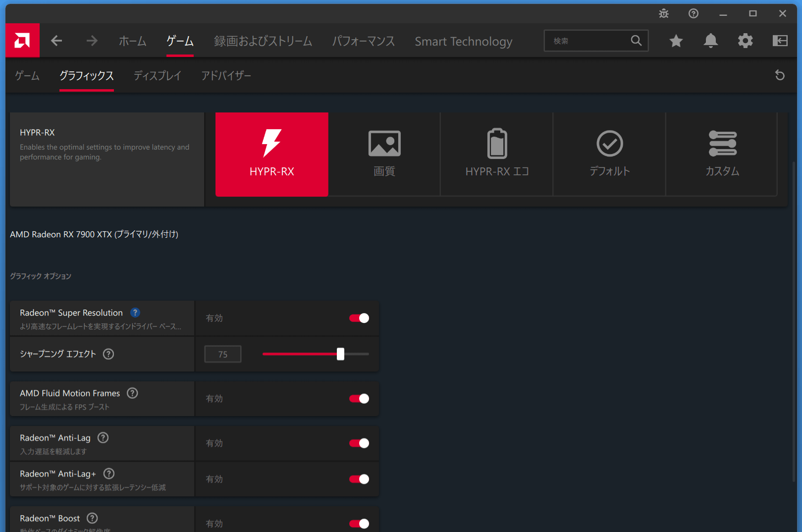This screenshot has width=802, height=532.
Task: Select the 画質 picture profile
Action: click(384, 155)
